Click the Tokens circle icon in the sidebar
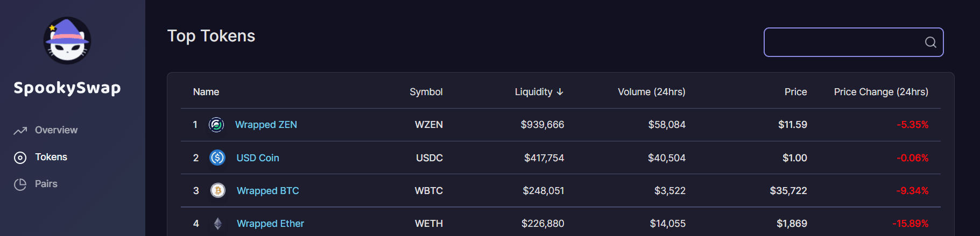This screenshot has height=236, width=980. (20, 158)
